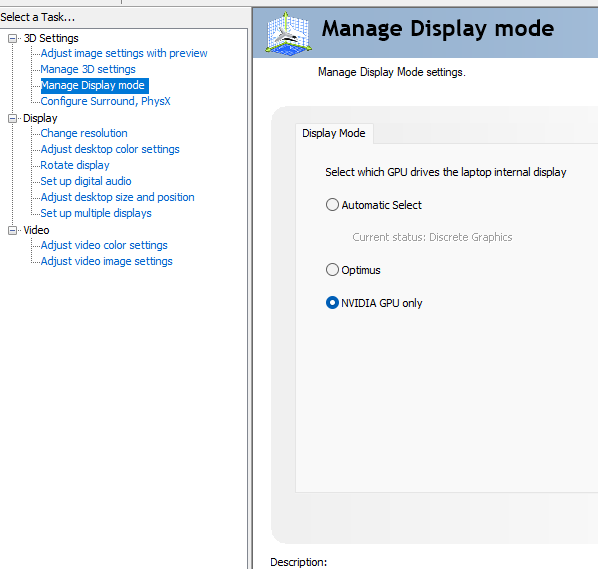The width and height of the screenshot is (598, 569).
Task: Open Manage 3D settings task
Action: click(88, 69)
